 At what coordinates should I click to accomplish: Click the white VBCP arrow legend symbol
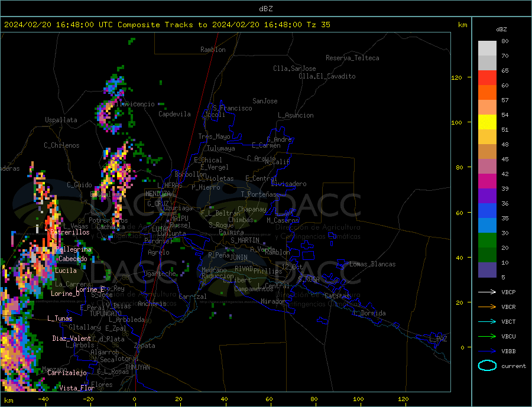(x=488, y=292)
